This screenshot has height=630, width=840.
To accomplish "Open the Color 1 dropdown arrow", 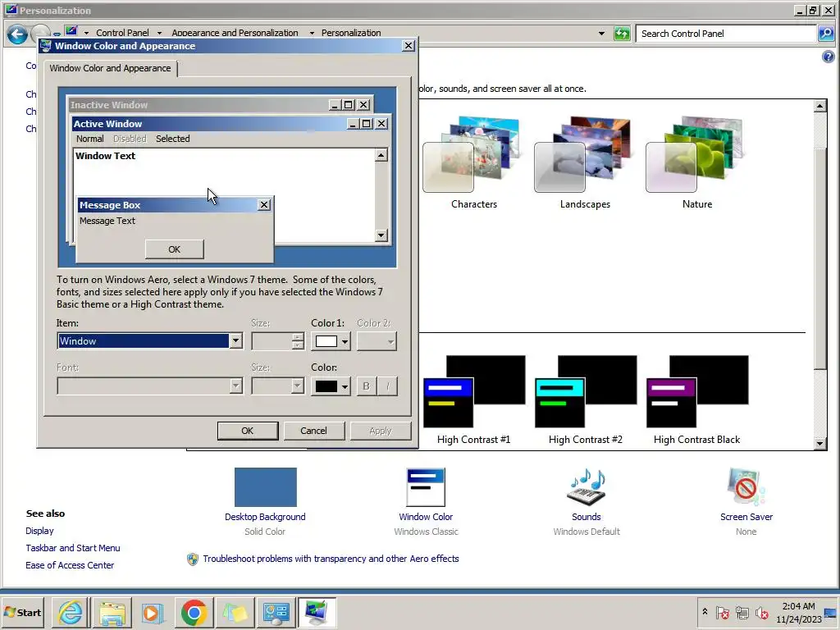I will pos(345,341).
